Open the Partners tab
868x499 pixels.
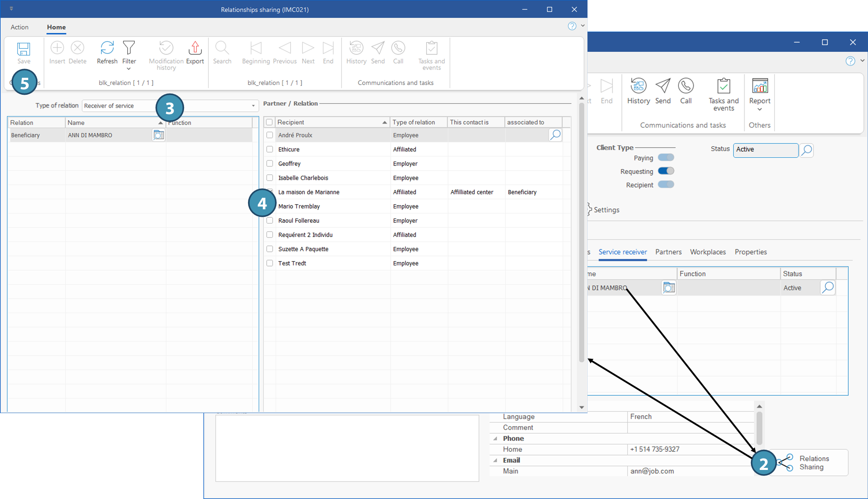[668, 252]
